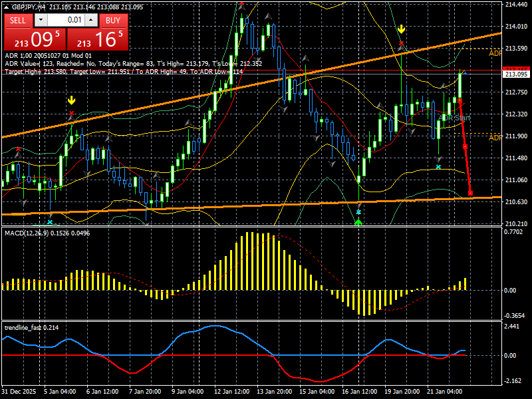Click the 213.095 current price tag
The height and width of the screenshot is (399, 532).
pyautogui.click(x=516, y=74)
